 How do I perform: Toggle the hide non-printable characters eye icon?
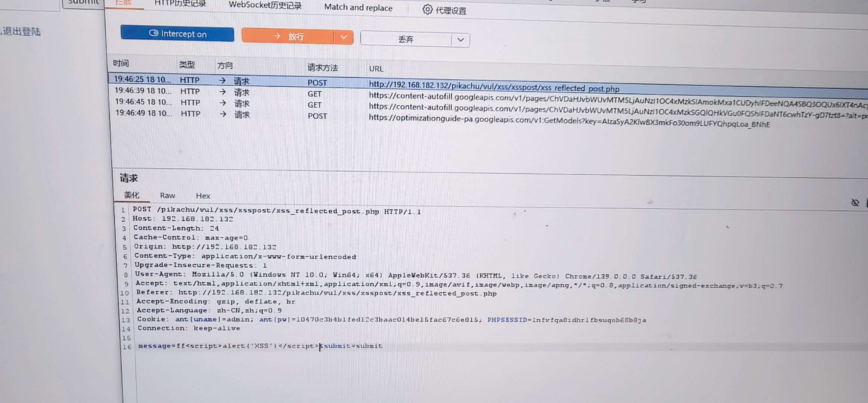(855, 203)
